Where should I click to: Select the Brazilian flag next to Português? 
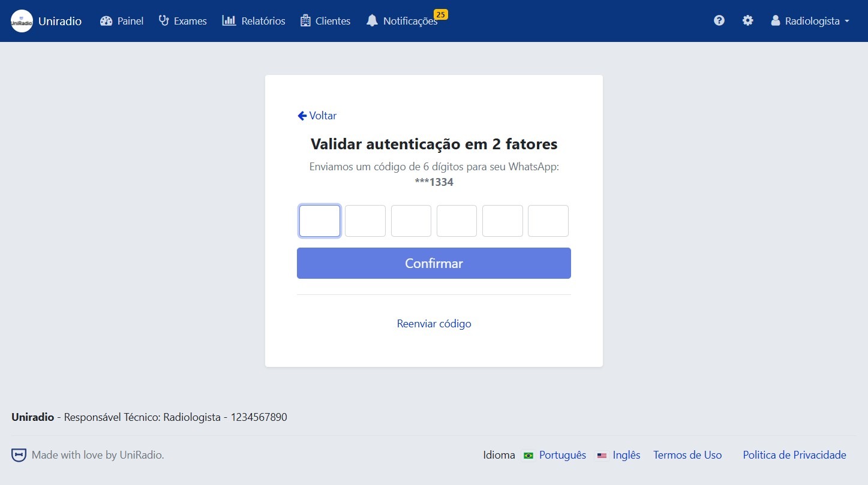(528, 456)
